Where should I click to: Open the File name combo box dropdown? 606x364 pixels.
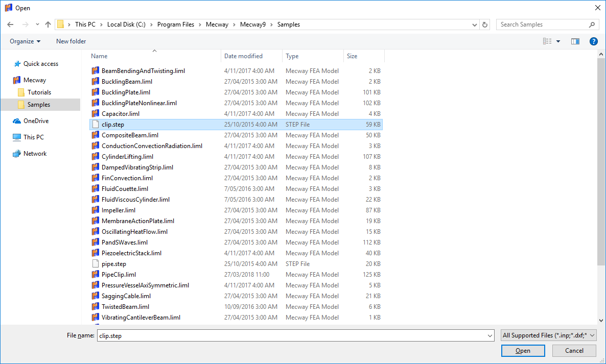click(x=490, y=336)
